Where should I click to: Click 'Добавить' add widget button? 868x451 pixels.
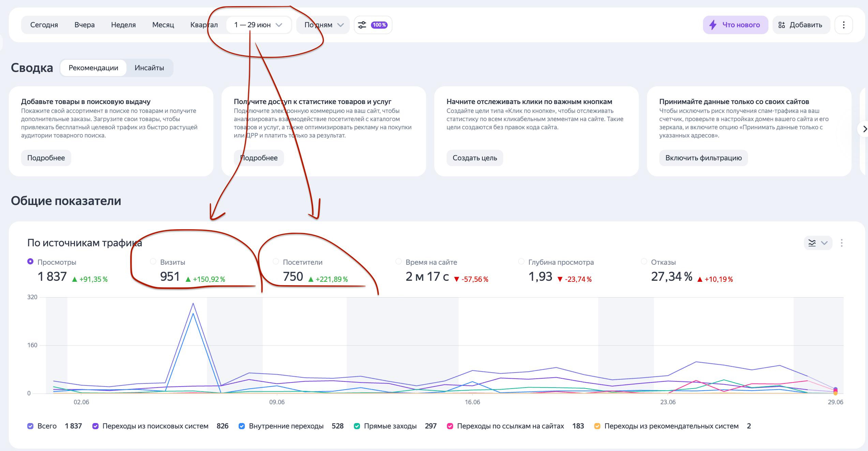[x=800, y=25]
